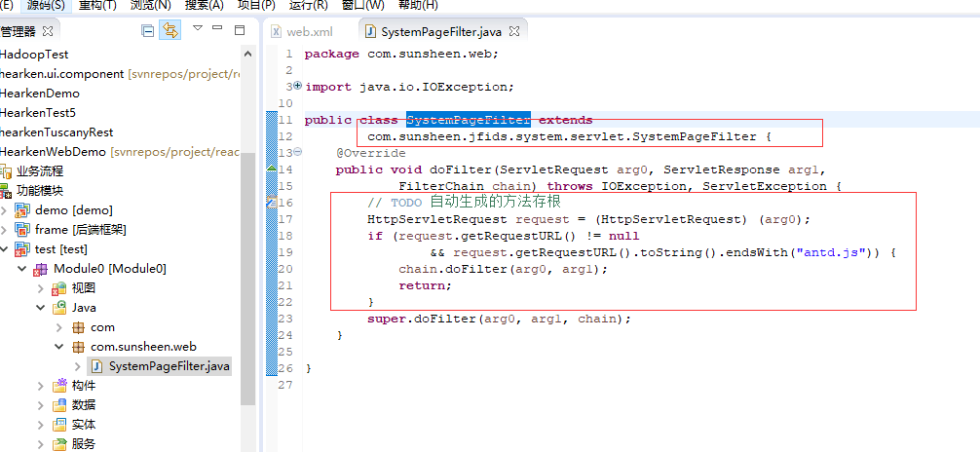Image resolution: width=980 pixels, height=452 pixels.
Task: Select the com.sunsheen.web package icon
Action: pos(78,347)
